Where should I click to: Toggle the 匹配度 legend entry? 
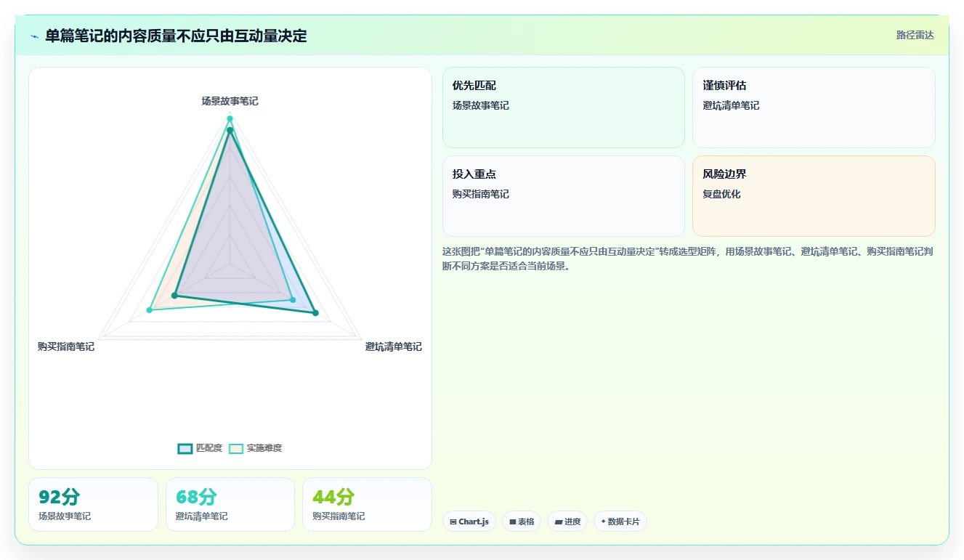(200, 448)
